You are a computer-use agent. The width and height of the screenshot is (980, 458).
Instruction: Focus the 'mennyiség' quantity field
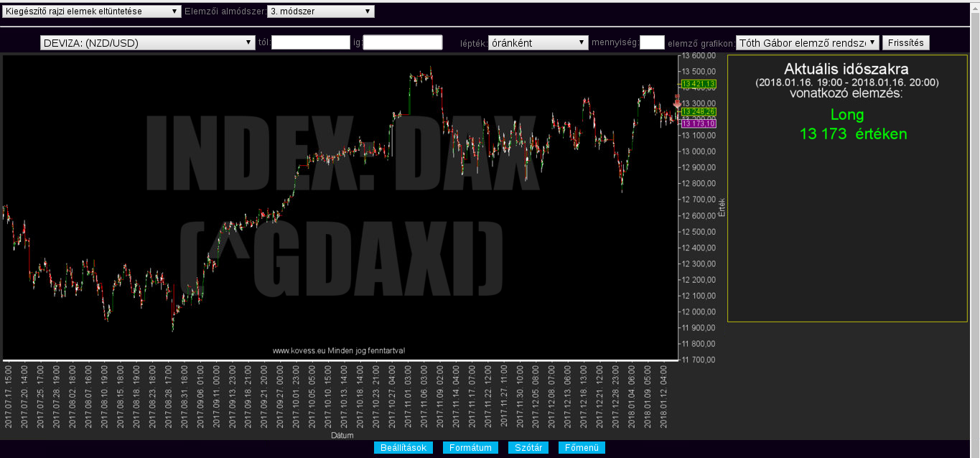652,43
